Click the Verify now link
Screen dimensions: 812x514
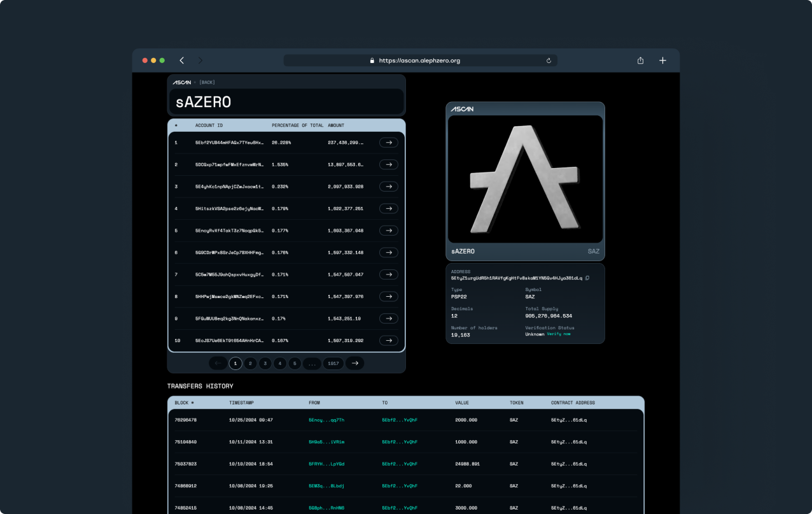(x=558, y=334)
